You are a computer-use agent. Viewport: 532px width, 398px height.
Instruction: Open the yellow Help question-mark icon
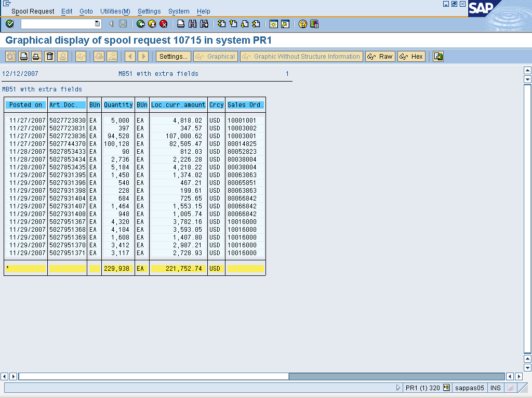tap(303, 24)
